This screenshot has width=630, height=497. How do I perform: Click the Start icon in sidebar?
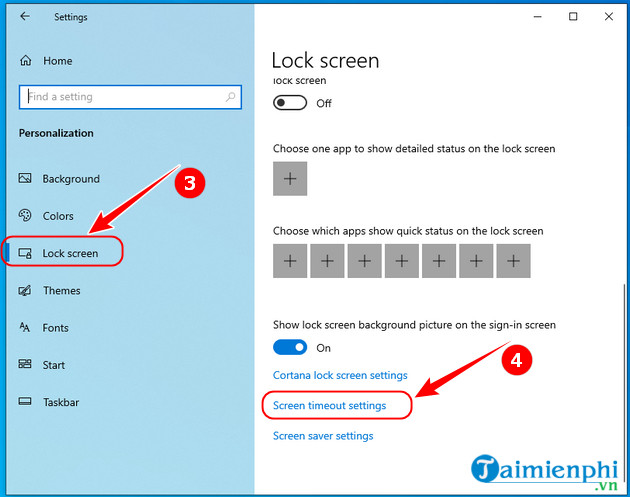point(26,365)
